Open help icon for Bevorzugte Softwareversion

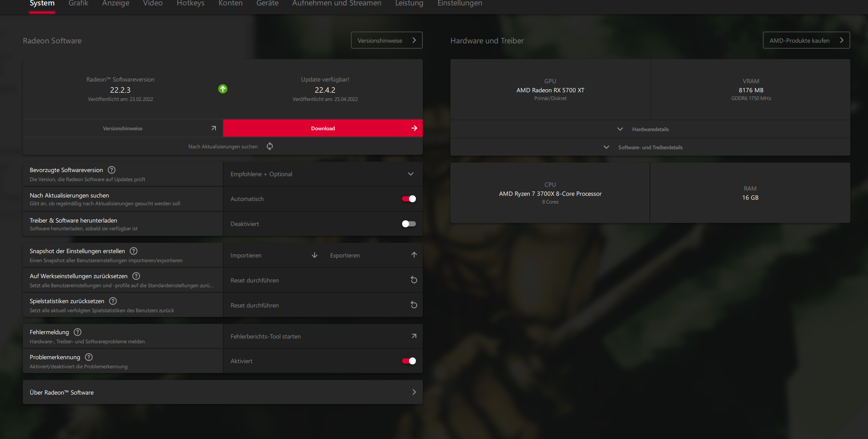pyautogui.click(x=112, y=170)
